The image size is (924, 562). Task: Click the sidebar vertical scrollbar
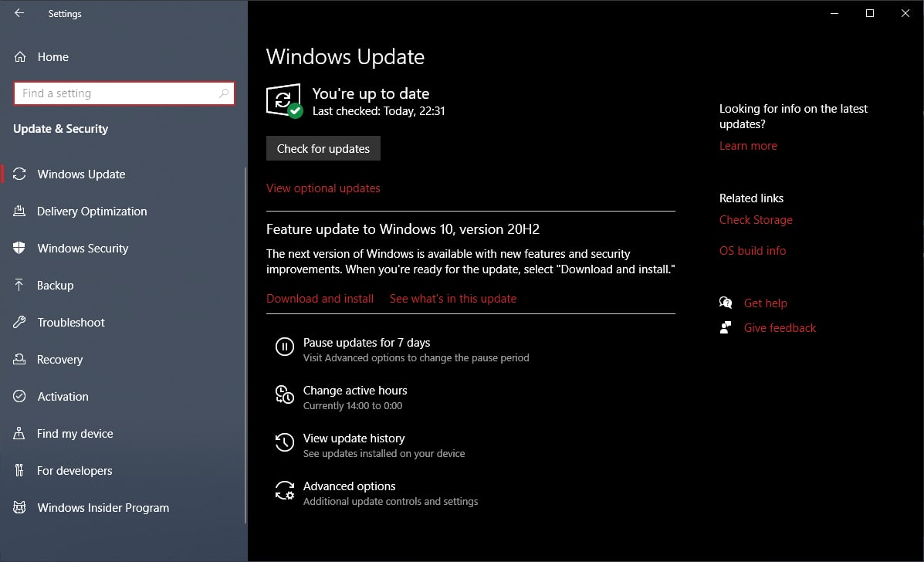tap(245, 345)
